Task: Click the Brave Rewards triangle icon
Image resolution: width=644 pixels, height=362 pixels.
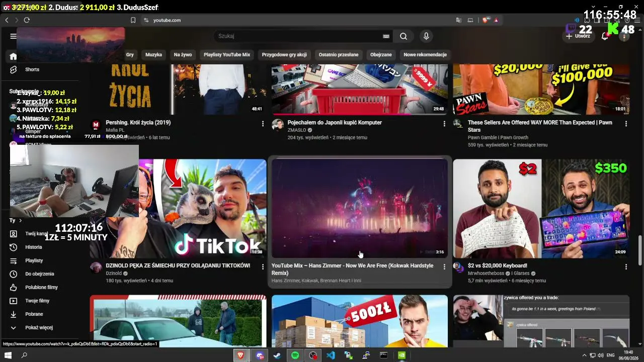Action: tap(496, 20)
